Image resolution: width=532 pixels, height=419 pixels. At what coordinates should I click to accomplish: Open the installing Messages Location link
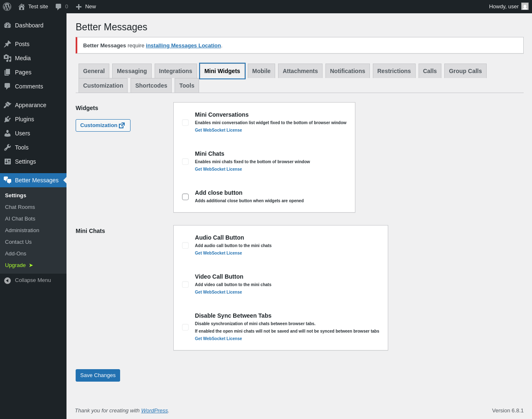[x=183, y=46]
